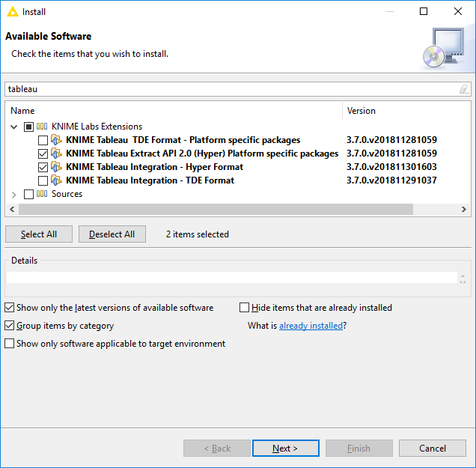The height and width of the screenshot is (468, 476).
Task: Click feature icon of Tableau Integration TDE Format
Action: click(x=56, y=180)
